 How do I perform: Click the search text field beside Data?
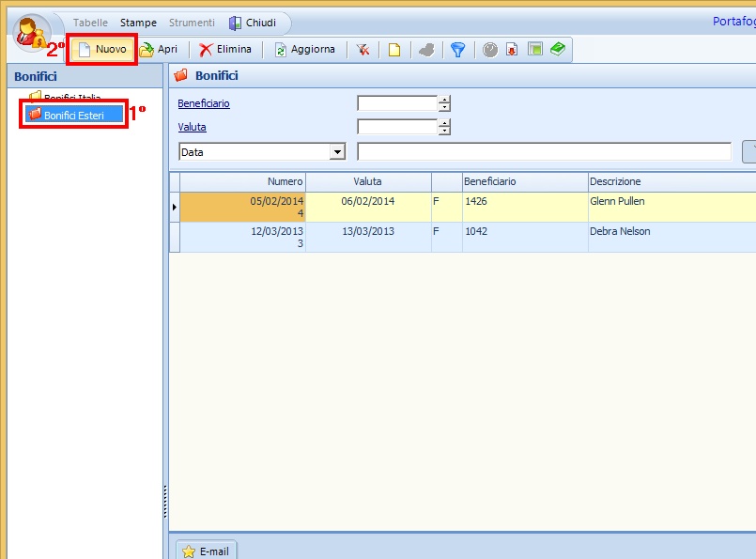pyautogui.click(x=544, y=152)
